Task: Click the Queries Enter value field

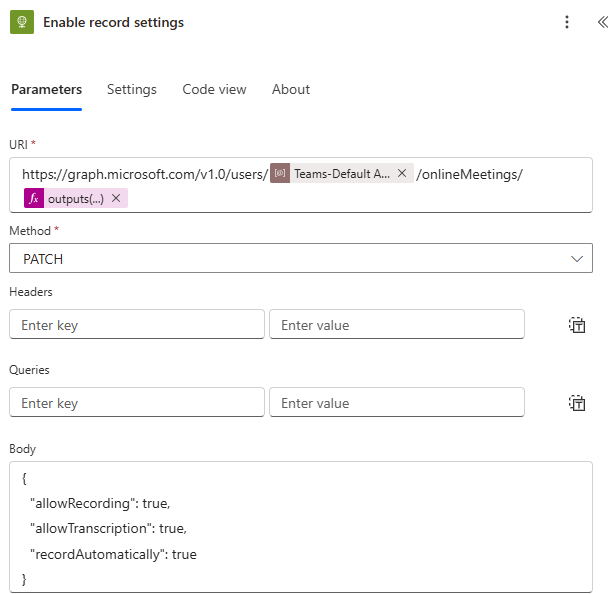Action: coord(396,402)
